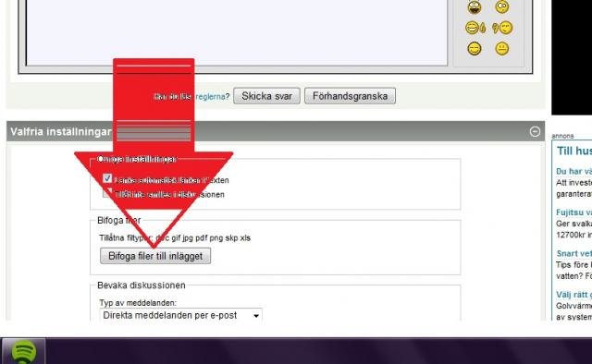
Task: Click inside the message text area
Action: (237, 32)
